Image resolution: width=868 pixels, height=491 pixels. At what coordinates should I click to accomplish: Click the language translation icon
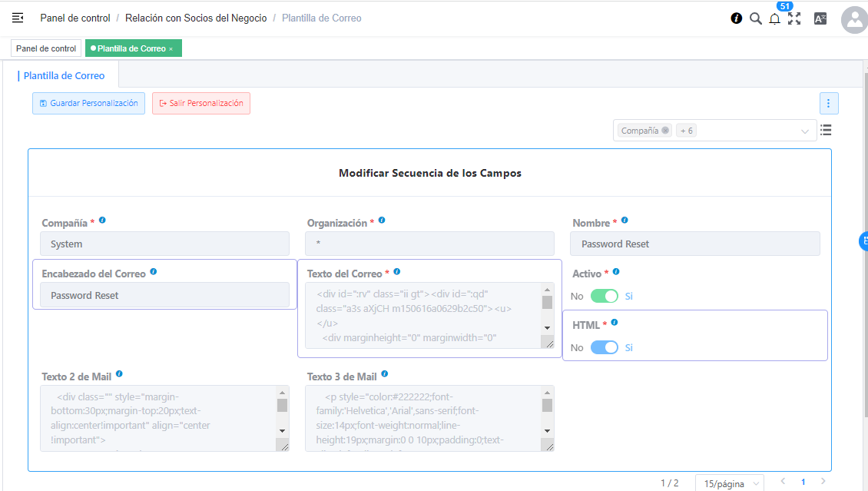click(x=820, y=18)
